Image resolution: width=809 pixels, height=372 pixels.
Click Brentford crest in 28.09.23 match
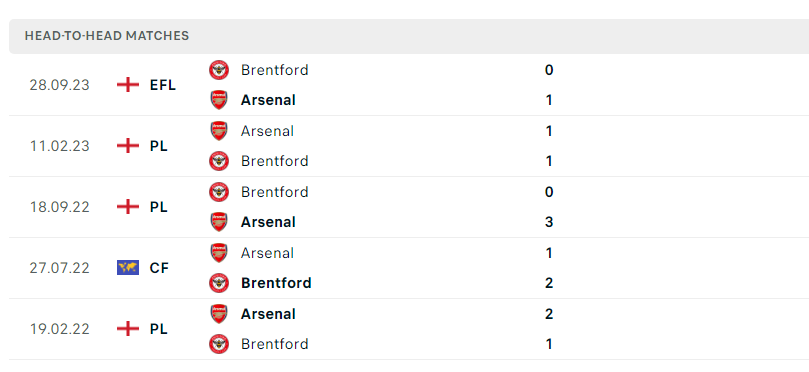[x=219, y=70]
